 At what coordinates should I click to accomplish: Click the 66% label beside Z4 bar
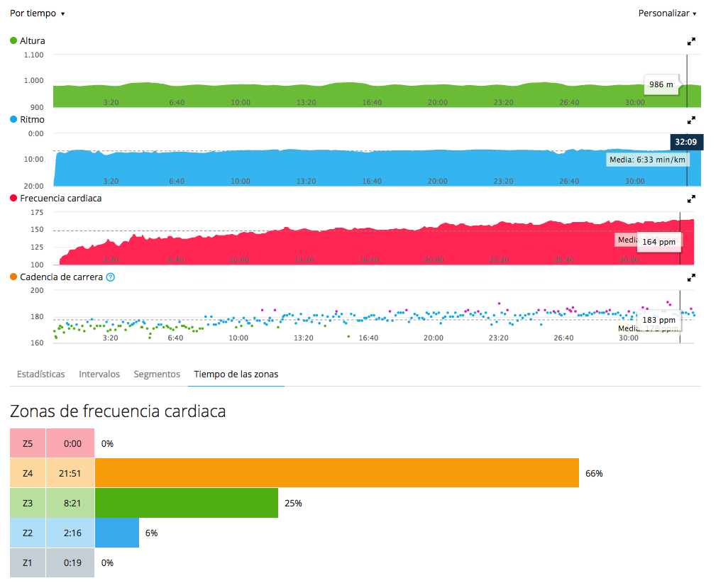(595, 473)
